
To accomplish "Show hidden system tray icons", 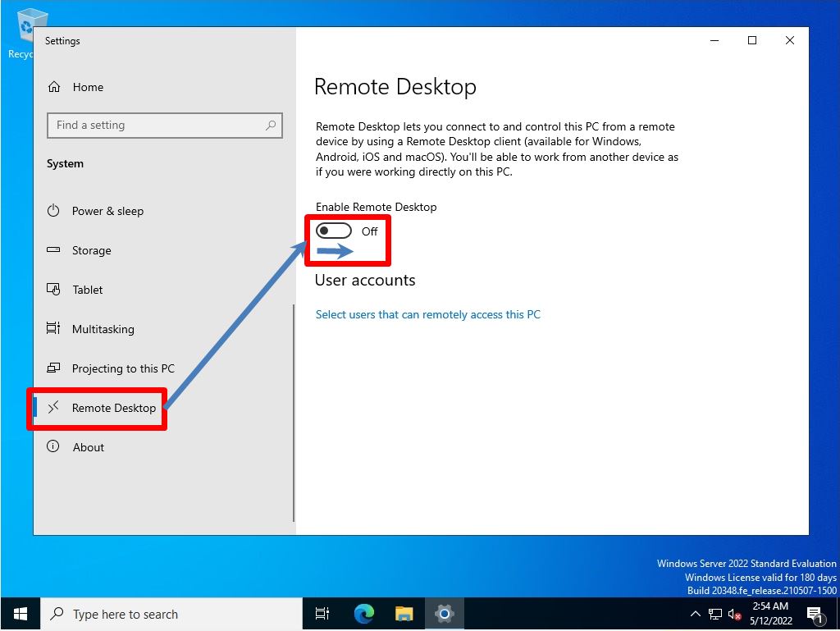I will tap(696, 614).
